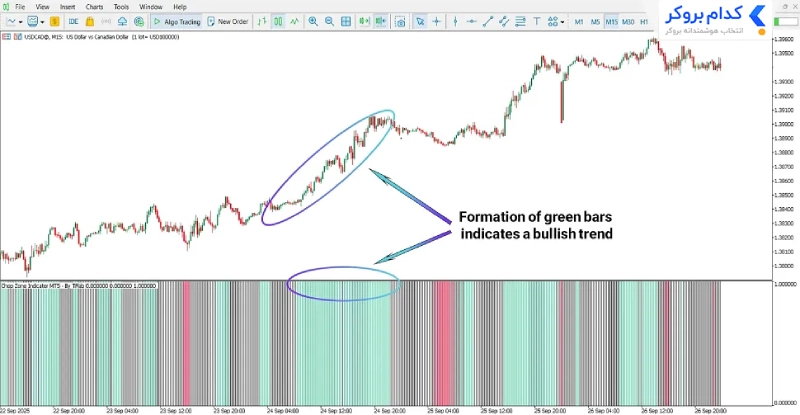Select the horizontal line drawing tool
Viewport: 800px width, 415px height.
tap(471, 21)
